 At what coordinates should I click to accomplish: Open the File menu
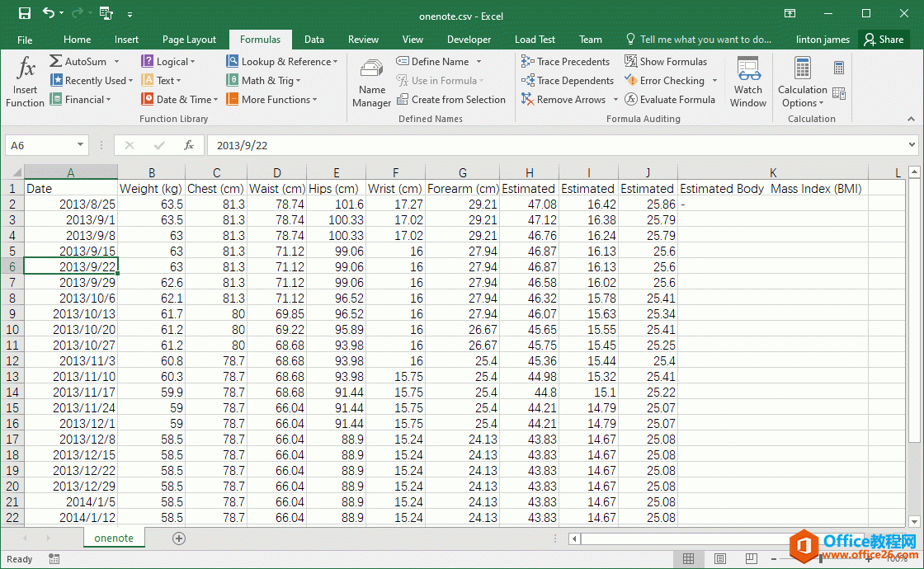25,40
